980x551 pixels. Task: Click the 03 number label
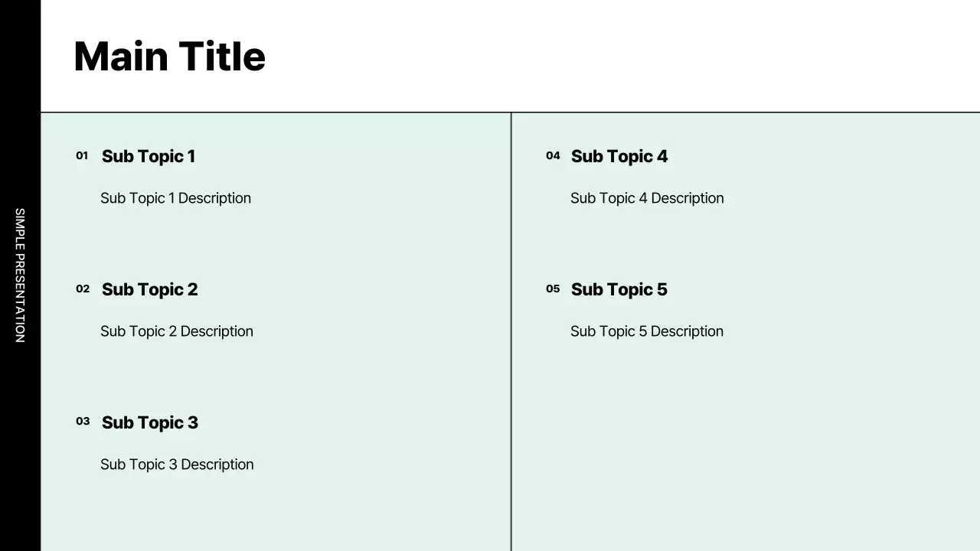[x=83, y=422]
